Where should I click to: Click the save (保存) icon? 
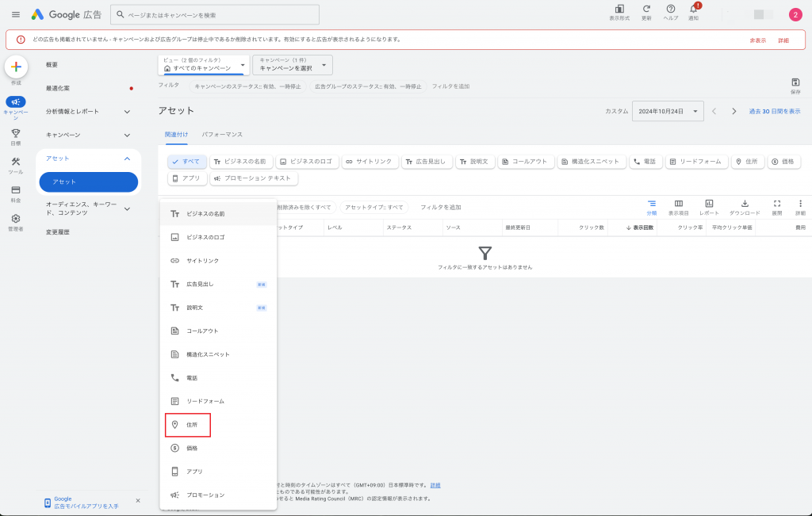pos(795,85)
